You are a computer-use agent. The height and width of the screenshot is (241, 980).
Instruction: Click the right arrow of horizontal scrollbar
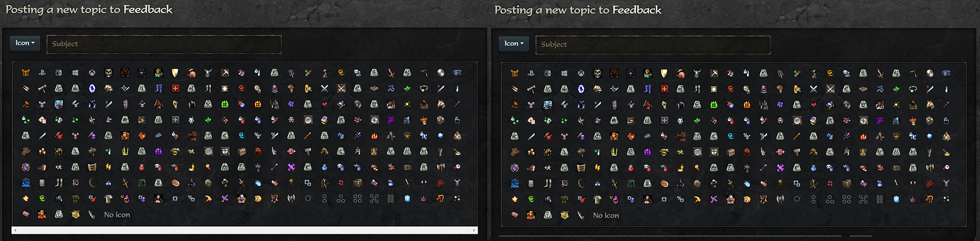475,230
